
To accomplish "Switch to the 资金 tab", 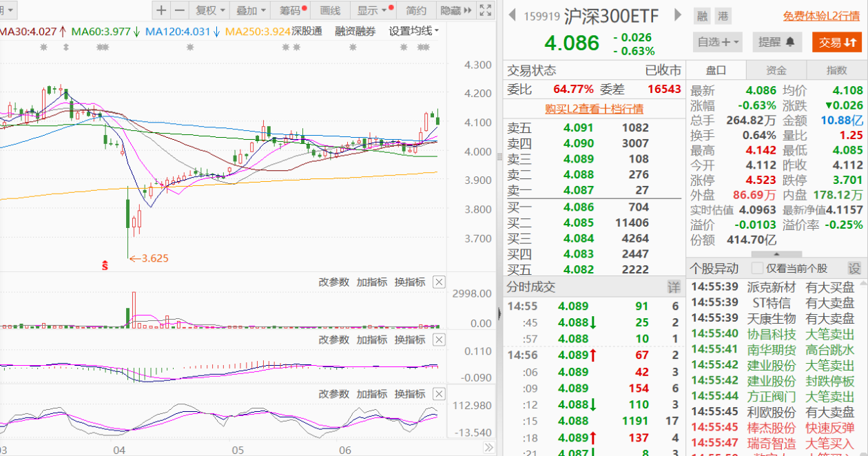I will tap(776, 70).
